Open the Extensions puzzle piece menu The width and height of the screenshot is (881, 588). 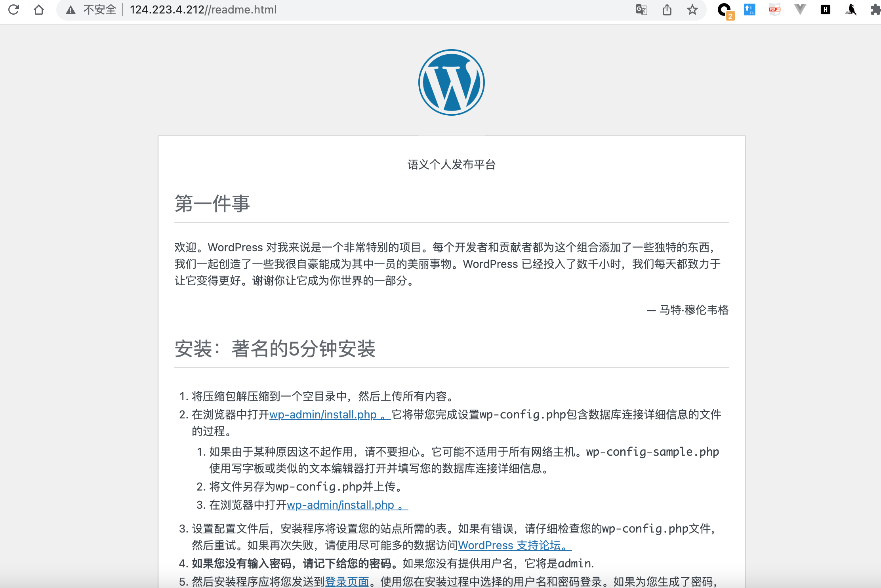tap(875, 10)
